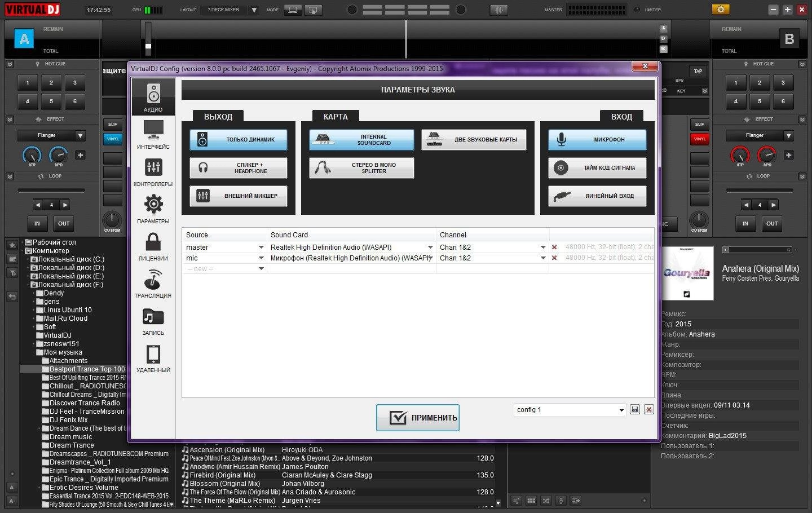Select the Dream Trance folder
Image resolution: width=812 pixels, height=513 pixels.
(x=72, y=445)
